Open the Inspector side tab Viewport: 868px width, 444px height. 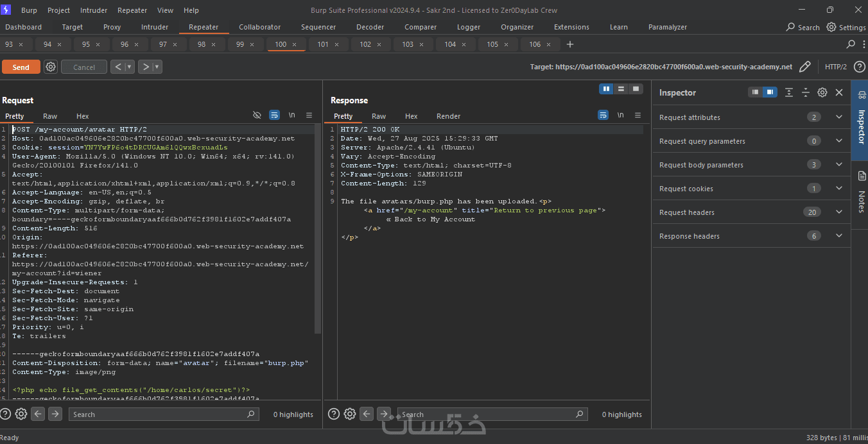pyautogui.click(x=860, y=120)
